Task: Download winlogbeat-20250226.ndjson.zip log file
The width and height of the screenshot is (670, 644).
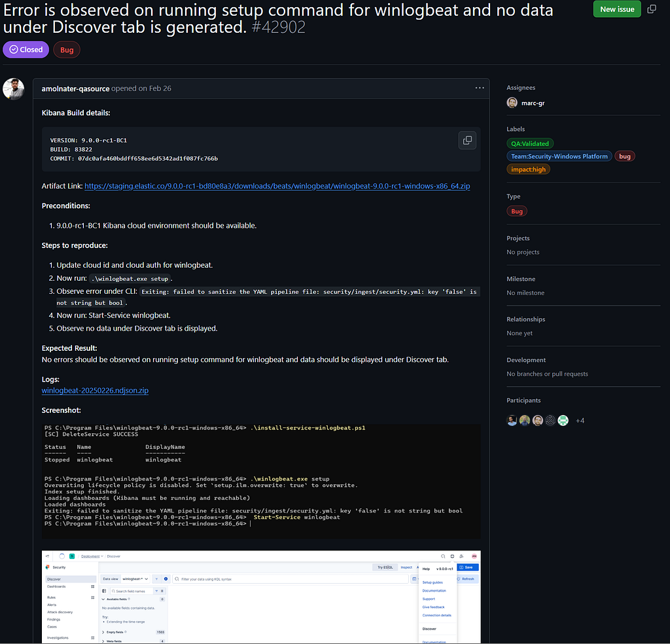Action: 95,390
